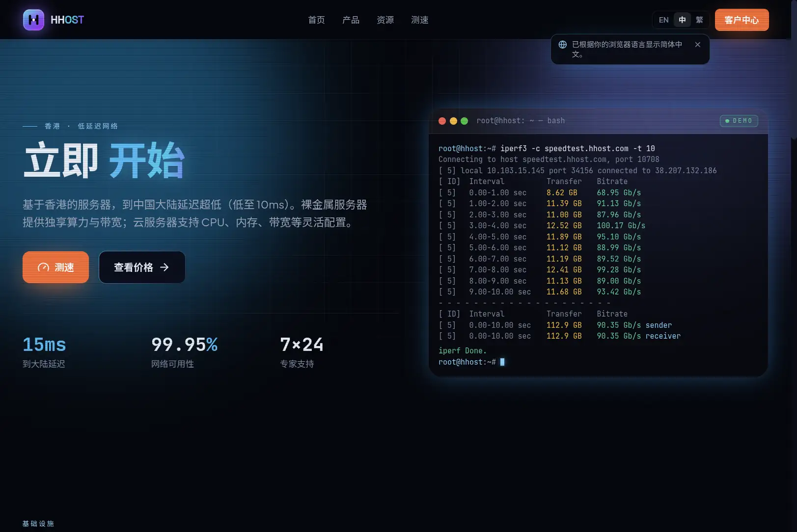Click the page vertical scrollbar

794,266
